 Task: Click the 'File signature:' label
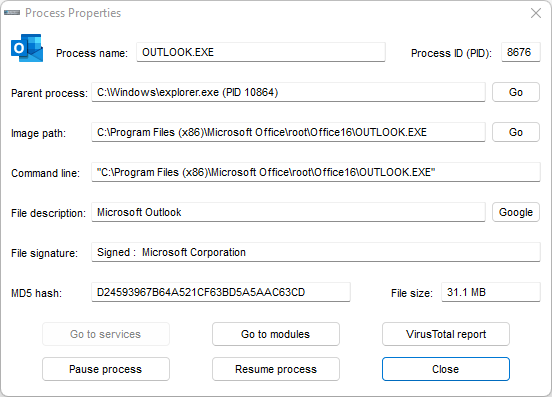coord(44,253)
